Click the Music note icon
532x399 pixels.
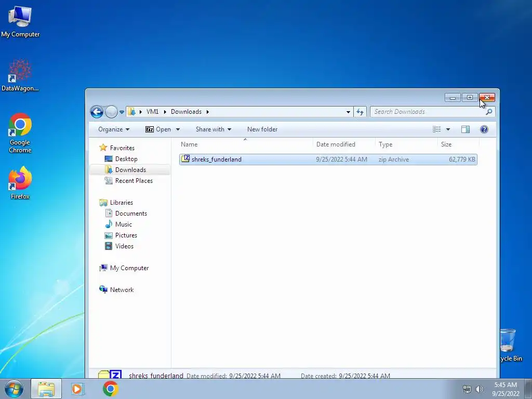pyautogui.click(x=109, y=224)
